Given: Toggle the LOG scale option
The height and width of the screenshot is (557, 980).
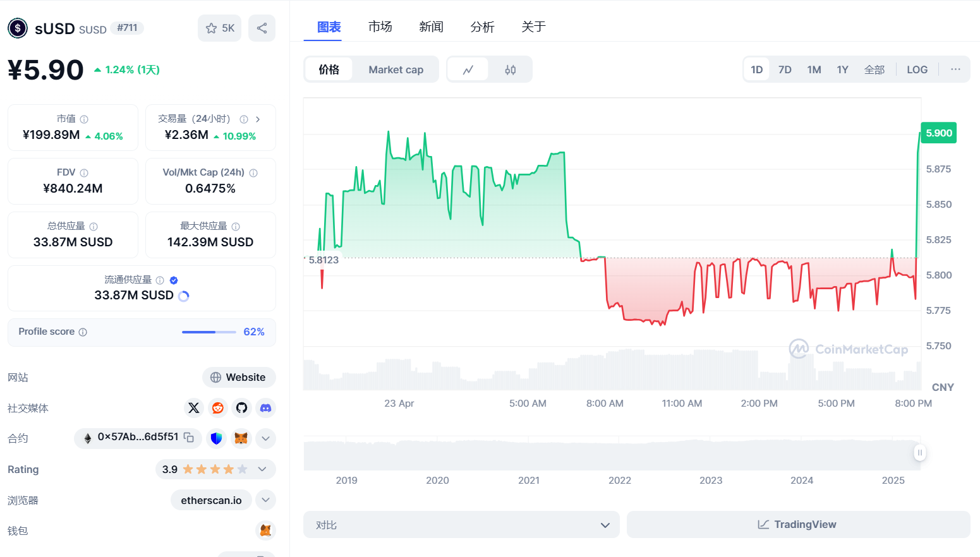Looking at the screenshot, I should coord(917,69).
